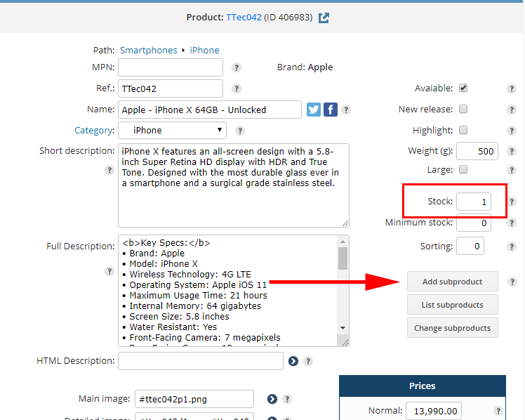Enable the New release checkbox

pos(463,109)
